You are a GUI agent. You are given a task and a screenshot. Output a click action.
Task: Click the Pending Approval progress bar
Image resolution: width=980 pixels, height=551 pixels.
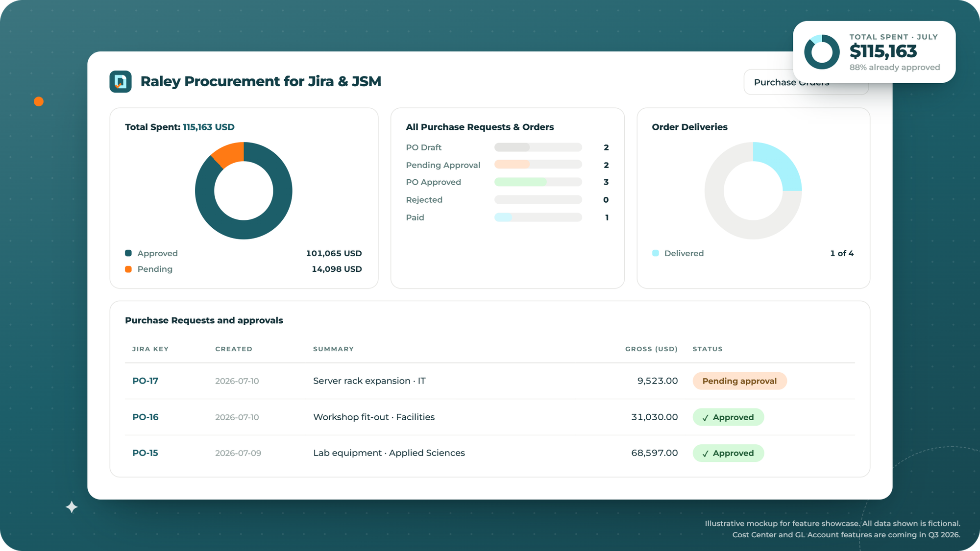click(538, 165)
